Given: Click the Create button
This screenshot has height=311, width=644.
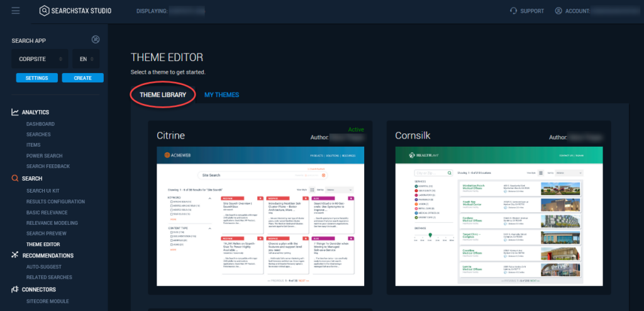Looking at the screenshot, I should tap(82, 78).
